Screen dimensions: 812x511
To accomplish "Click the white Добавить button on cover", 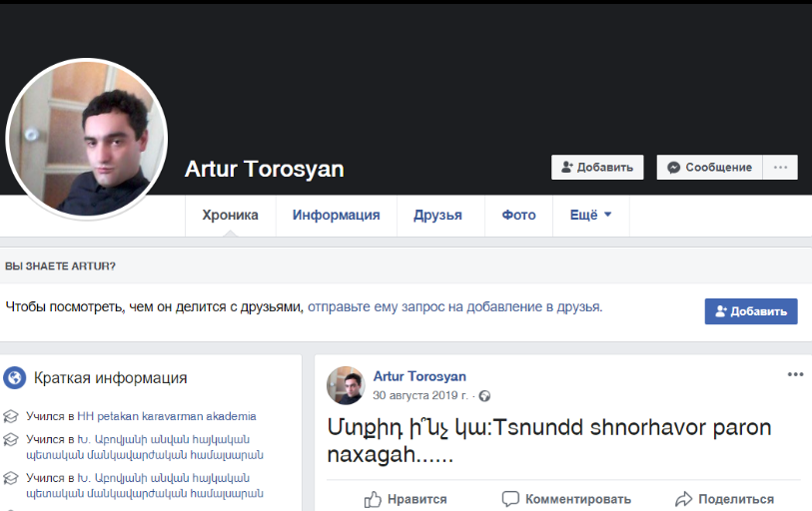I will click(597, 168).
